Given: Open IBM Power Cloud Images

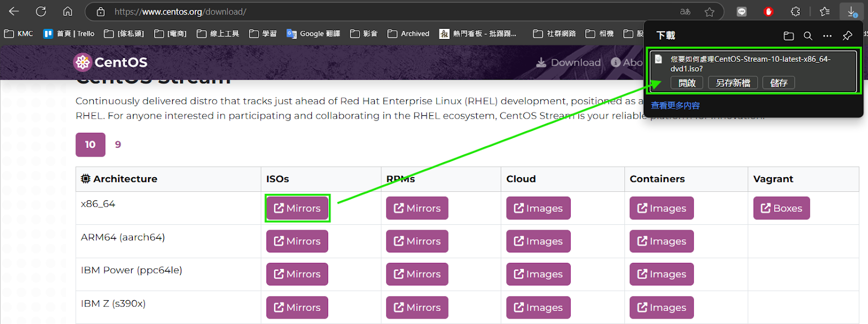Looking at the screenshot, I should tap(538, 274).
